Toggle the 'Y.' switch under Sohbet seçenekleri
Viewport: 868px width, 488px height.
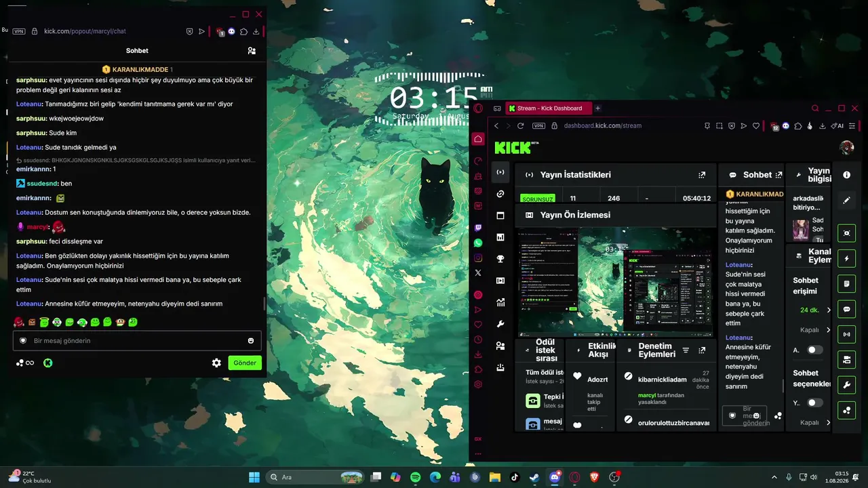(x=814, y=403)
